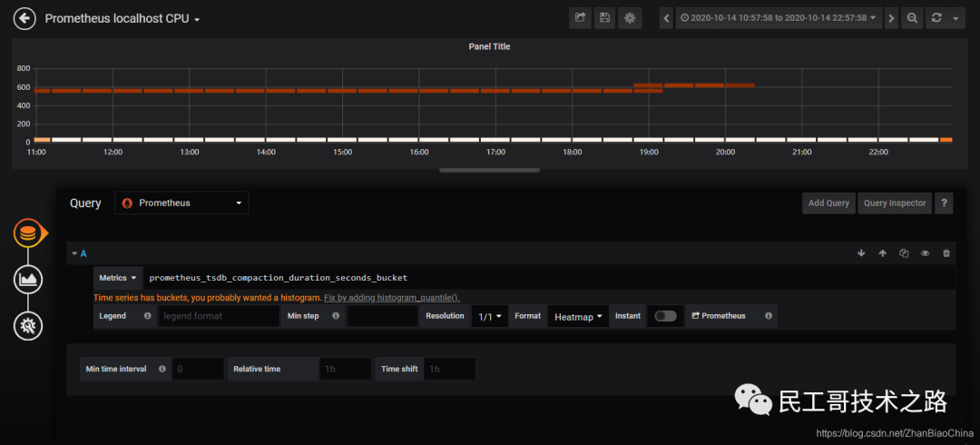This screenshot has height=445, width=980.
Task: Open the Resolution 1/1 dropdown
Action: pos(489,316)
